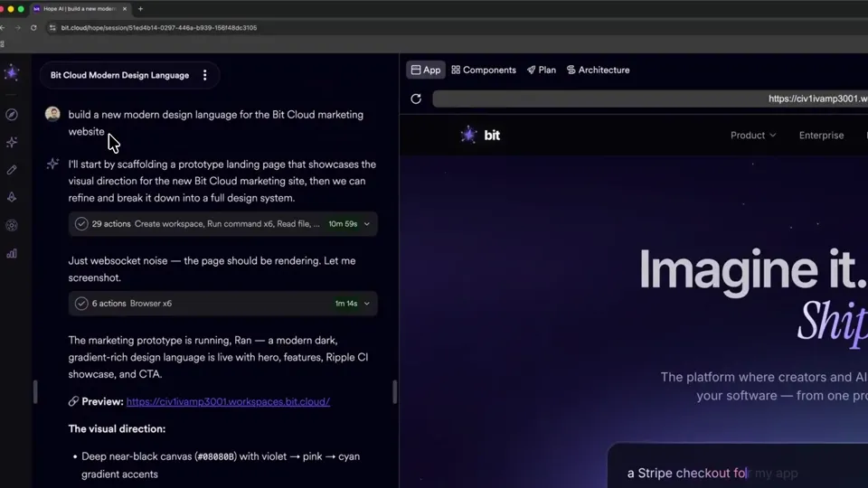
Task: Click the Bit star logo in the sidebar
Action: click(12, 72)
